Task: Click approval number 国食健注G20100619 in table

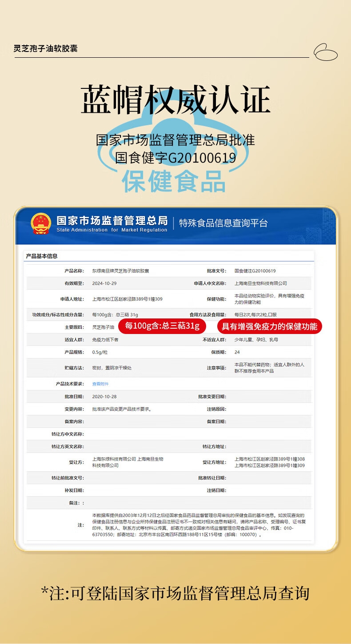Action: click(255, 271)
